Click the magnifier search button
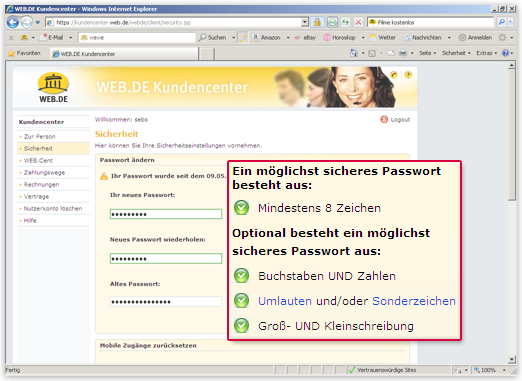 click(501, 22)
